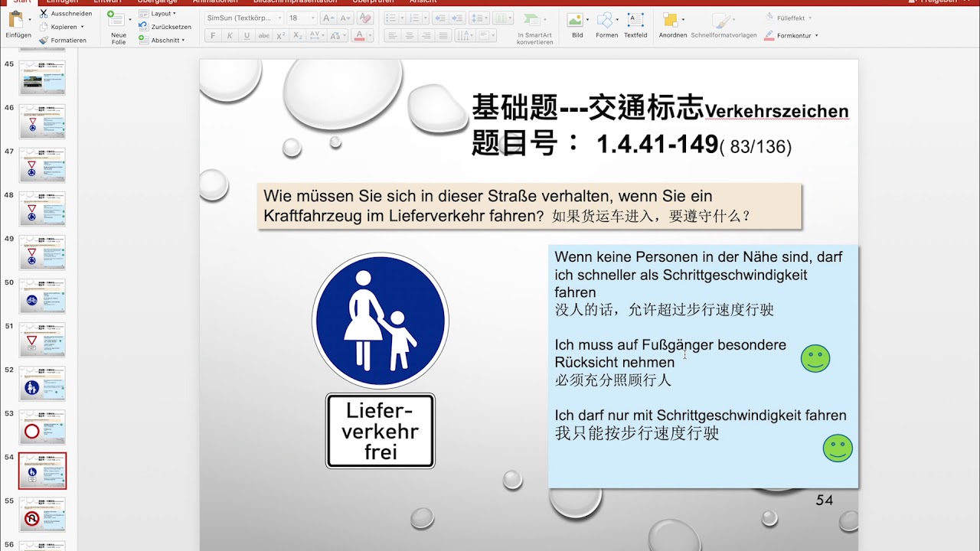The image size is (980, 551).
Task: Decrease the paragraph indent level
Action: click(x=441, y=18)
